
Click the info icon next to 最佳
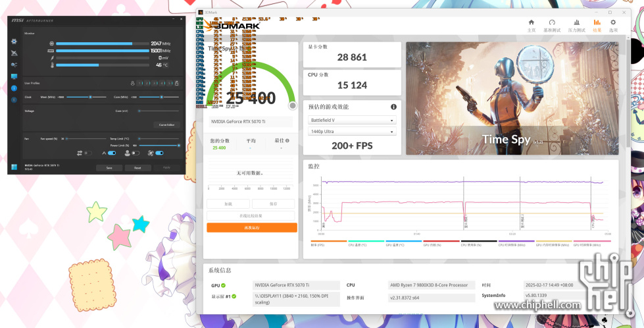click(287, 140)
